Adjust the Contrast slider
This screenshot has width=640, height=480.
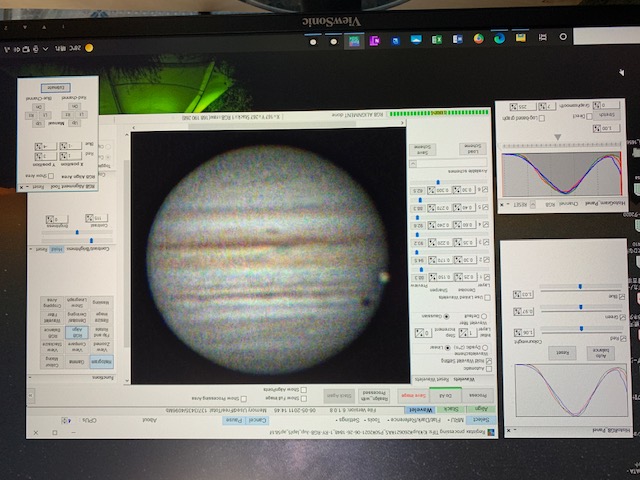click(x=92, y=240)
